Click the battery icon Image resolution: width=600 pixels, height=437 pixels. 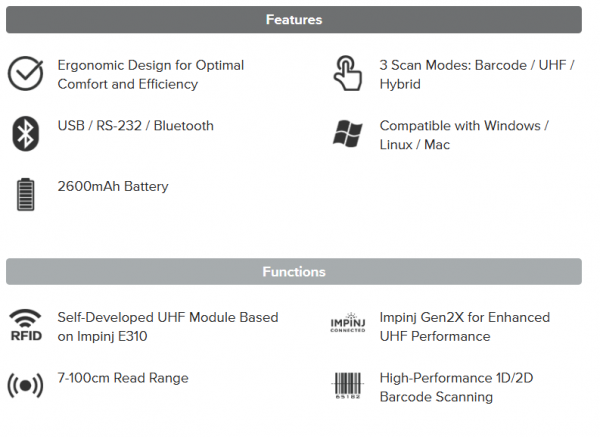point(26,194)
